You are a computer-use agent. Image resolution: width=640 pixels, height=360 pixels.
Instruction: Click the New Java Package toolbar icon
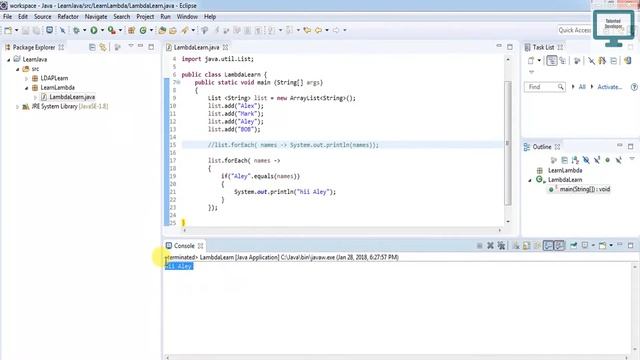131,30
